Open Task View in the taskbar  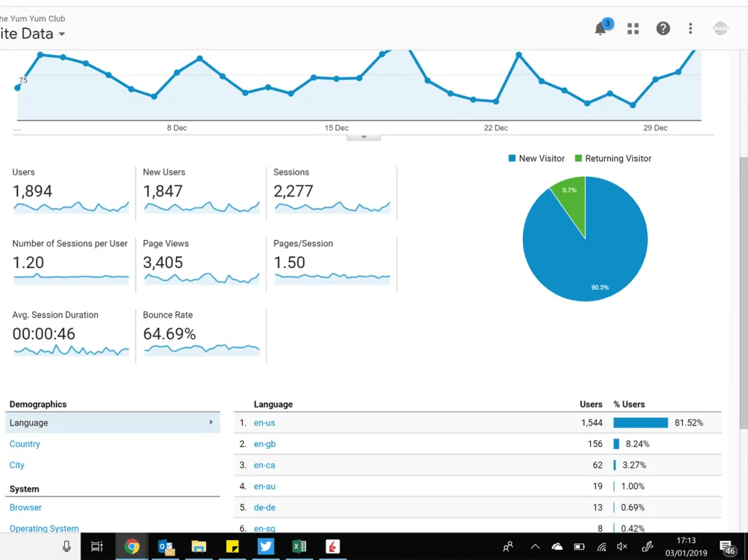(97, 547)
